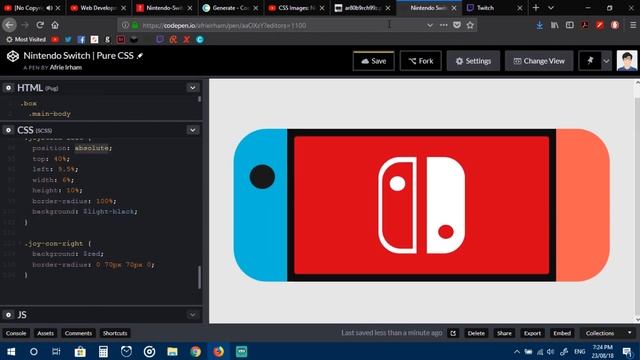This screenshot has height=360, width=640.
Task: Open the Collections dropdown
Action: [607, 333]
